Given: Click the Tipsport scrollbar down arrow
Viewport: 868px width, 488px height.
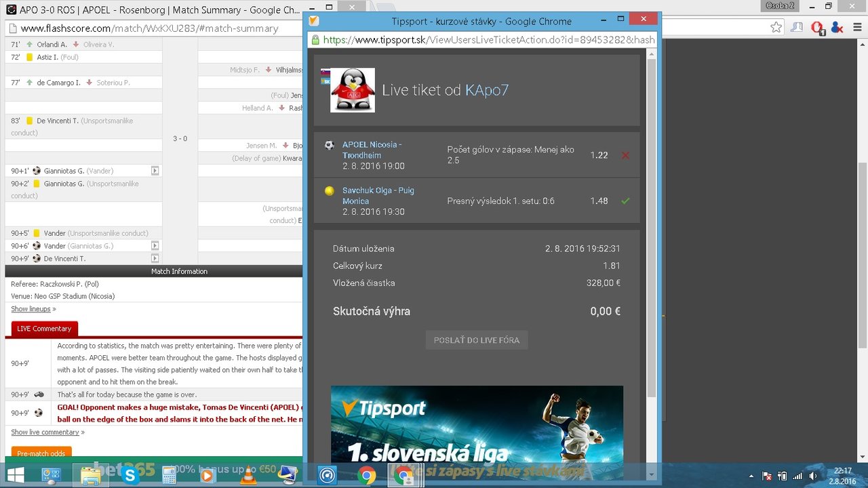Looking at the screenshot, I should pyautogui.click(x=652, y=474).
